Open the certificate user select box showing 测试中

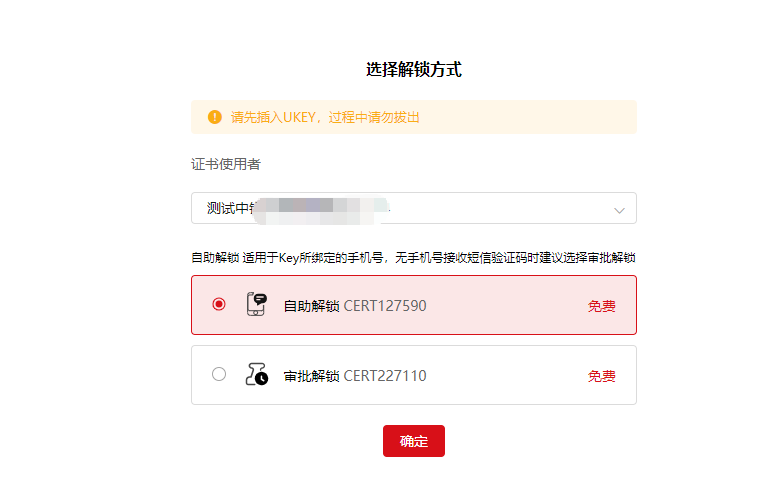click(400, 208)
